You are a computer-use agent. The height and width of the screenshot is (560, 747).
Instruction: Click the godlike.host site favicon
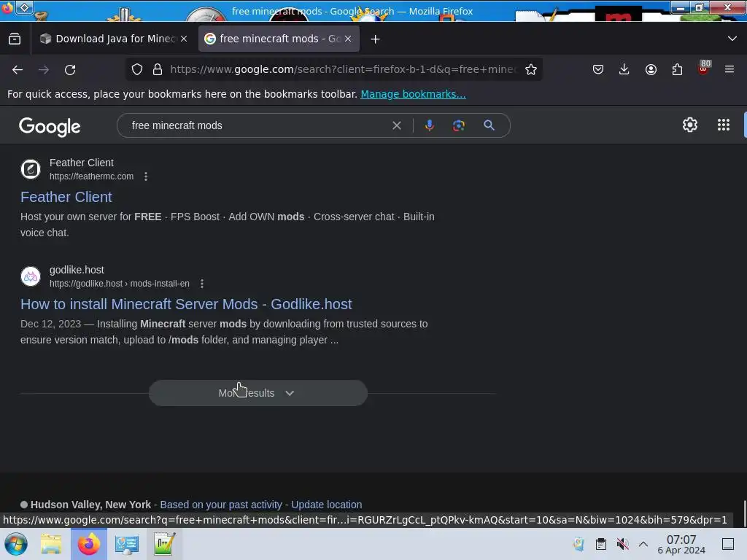click(x=31, y=276)
